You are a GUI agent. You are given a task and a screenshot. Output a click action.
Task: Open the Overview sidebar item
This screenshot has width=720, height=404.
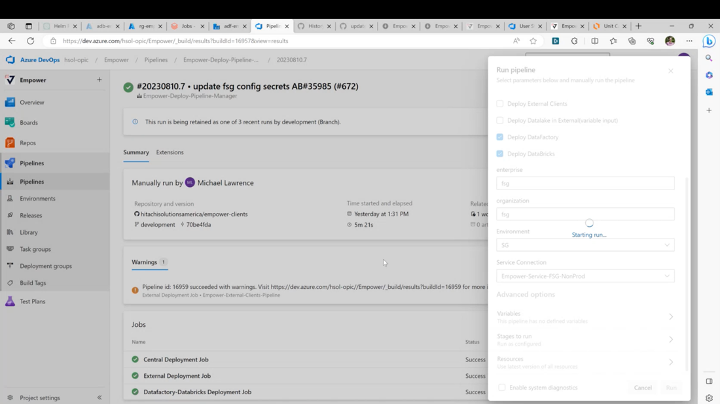[x=31, y=102]
